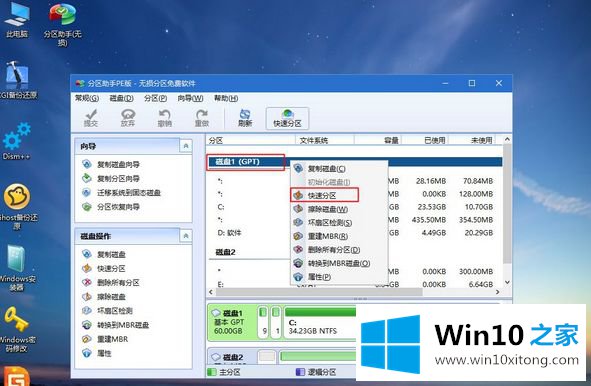Open the CGI备份还原 desktop icon
The height and width of the screenshot is (386, 591).
(x=18, y=80)
